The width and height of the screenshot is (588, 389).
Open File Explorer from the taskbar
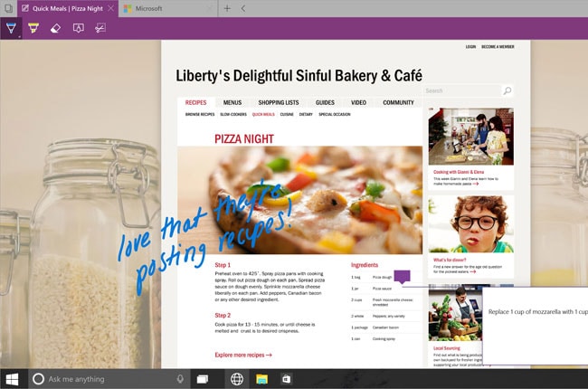[x=261, y=378]
